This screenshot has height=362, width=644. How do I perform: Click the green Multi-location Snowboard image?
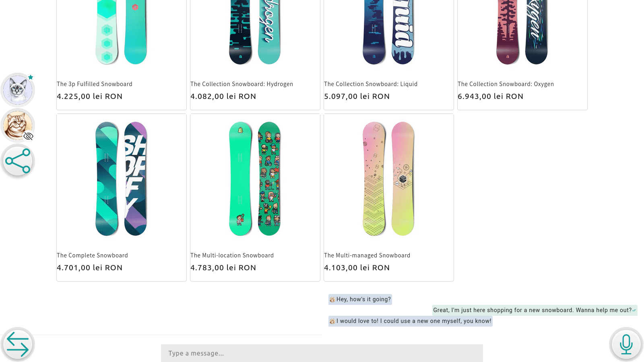coord(255,178)
